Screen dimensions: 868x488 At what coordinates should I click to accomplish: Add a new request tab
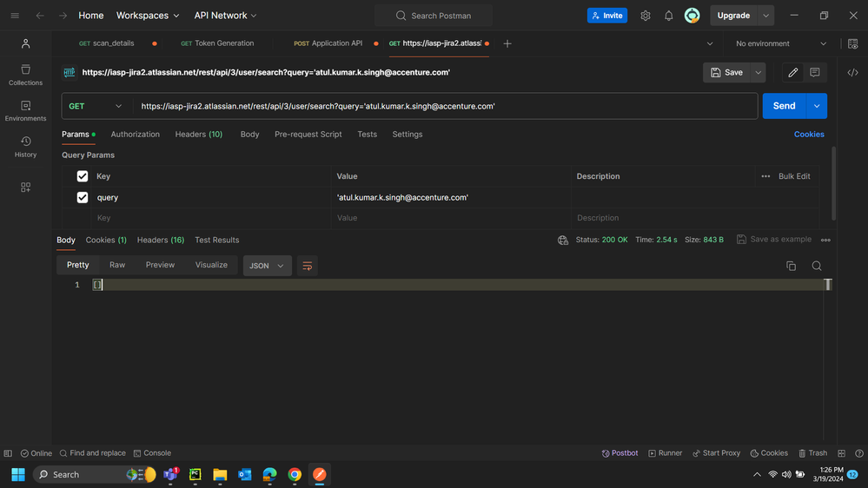pos(507,43)
